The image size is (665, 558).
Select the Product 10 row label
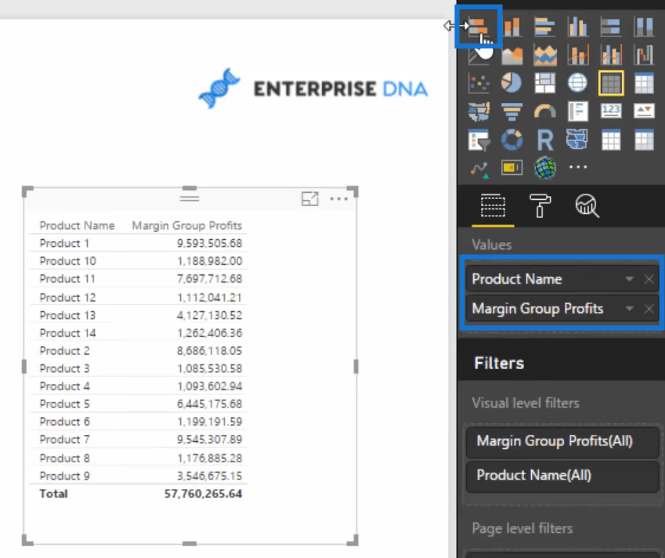[68, 261]
